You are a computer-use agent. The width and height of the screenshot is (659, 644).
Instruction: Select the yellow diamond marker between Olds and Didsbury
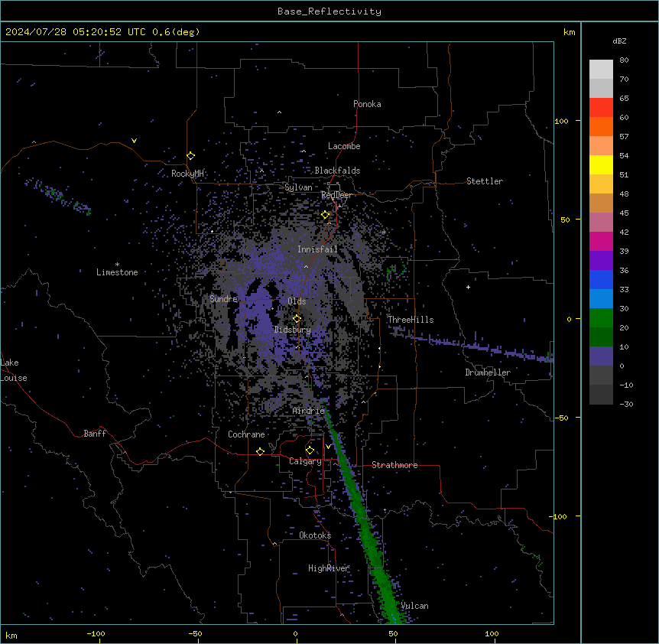click(x=297, y=319)
